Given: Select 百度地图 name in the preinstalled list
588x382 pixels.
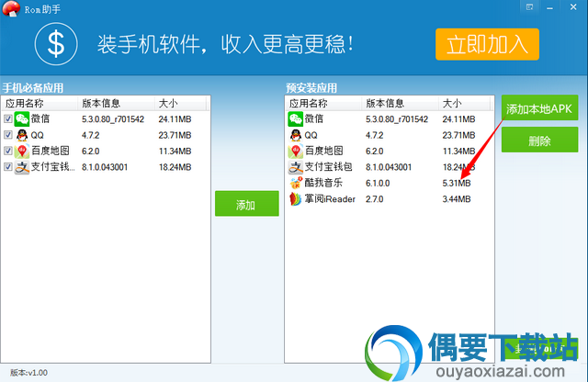Looking at the screenshot, I should (324, 152).
